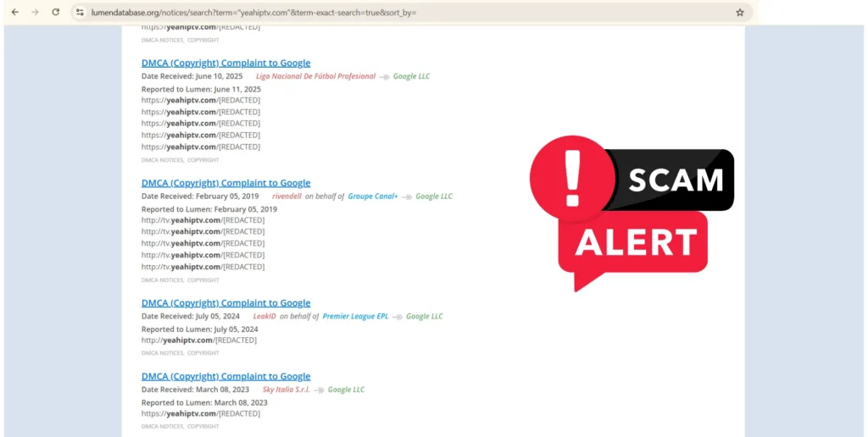The image size is (868, 437).
Task: Click the Sky Italia S.r.l. sender
Action: tap(287, 390)
